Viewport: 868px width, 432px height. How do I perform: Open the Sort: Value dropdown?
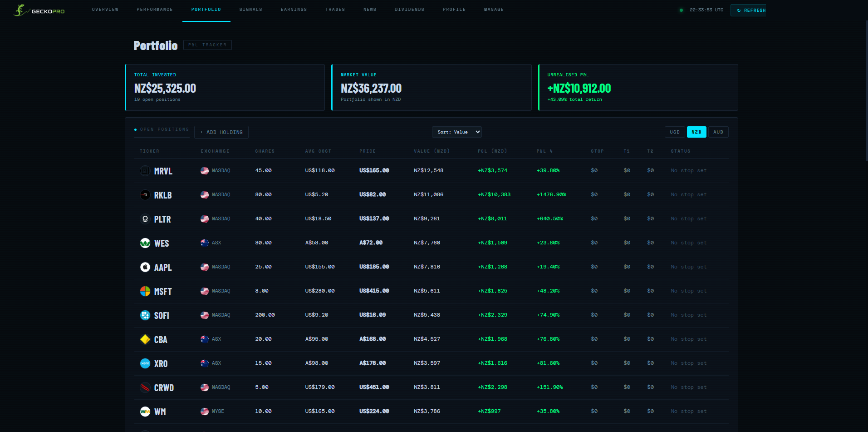click(456, 132)
